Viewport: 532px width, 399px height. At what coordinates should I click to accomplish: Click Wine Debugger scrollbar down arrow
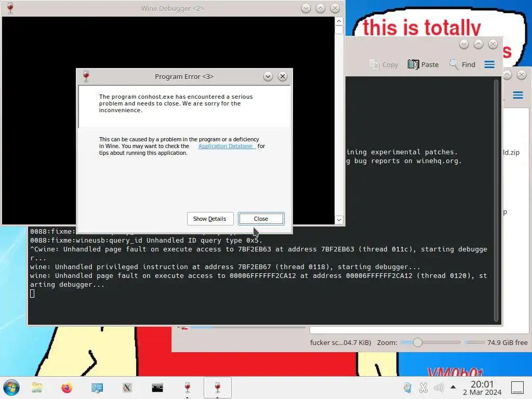339,220
